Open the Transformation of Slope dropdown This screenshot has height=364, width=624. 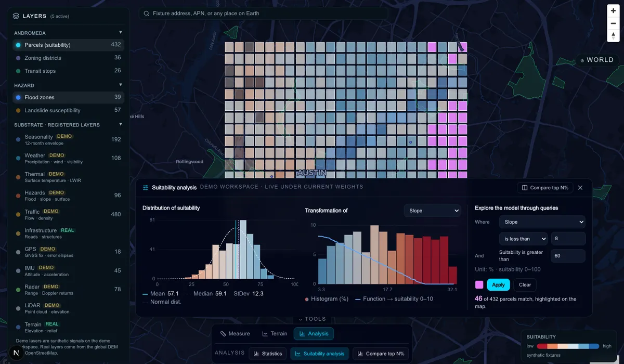pos(432,211)
